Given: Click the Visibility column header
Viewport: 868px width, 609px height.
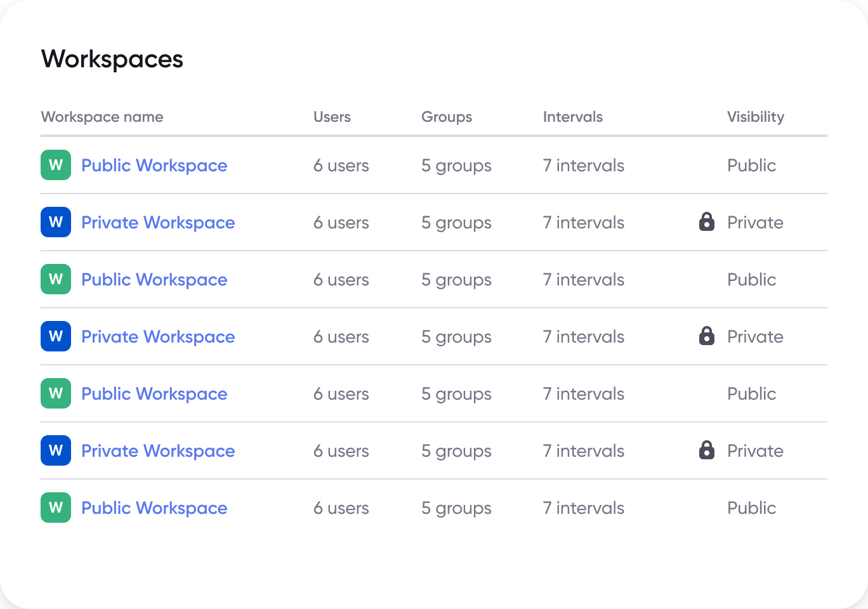Looking at the screenshot, I should [x=756, y=117].
